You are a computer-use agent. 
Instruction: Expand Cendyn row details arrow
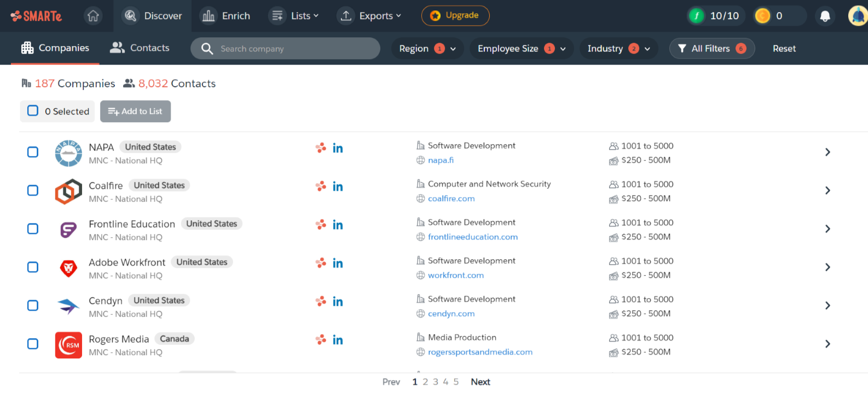pyautogui.click(x=827, y=305)
